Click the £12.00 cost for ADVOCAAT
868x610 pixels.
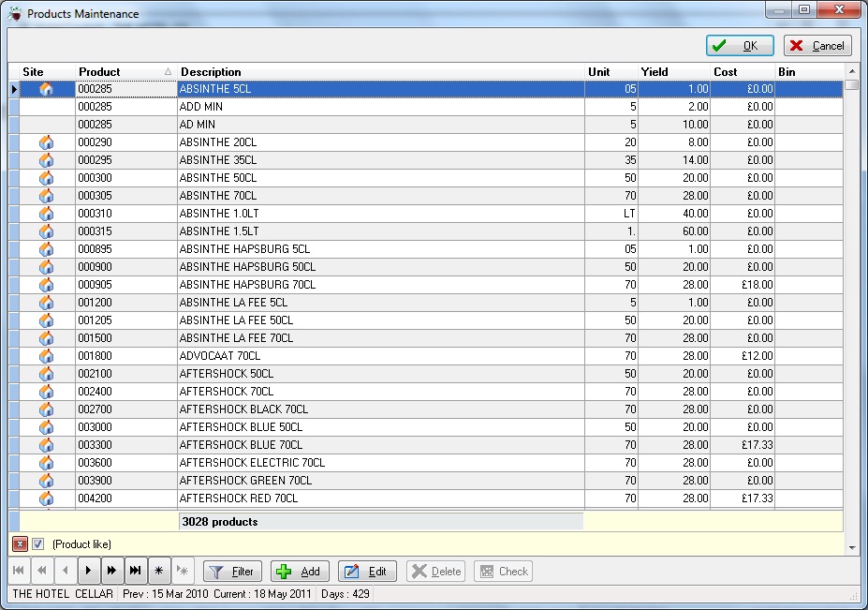pos(743,356)
